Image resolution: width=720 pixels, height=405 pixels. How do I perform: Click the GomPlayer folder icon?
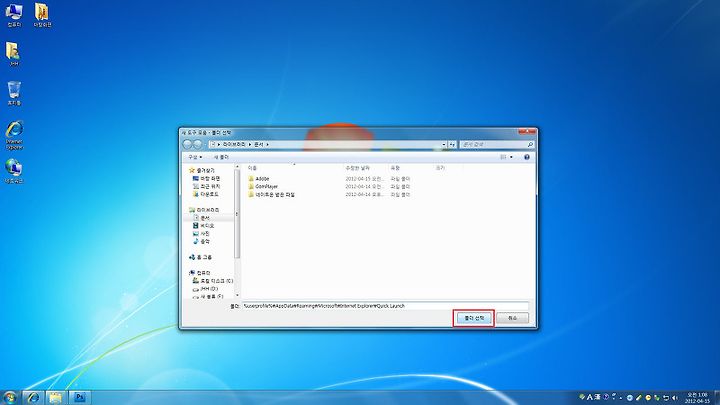(251, 186)
